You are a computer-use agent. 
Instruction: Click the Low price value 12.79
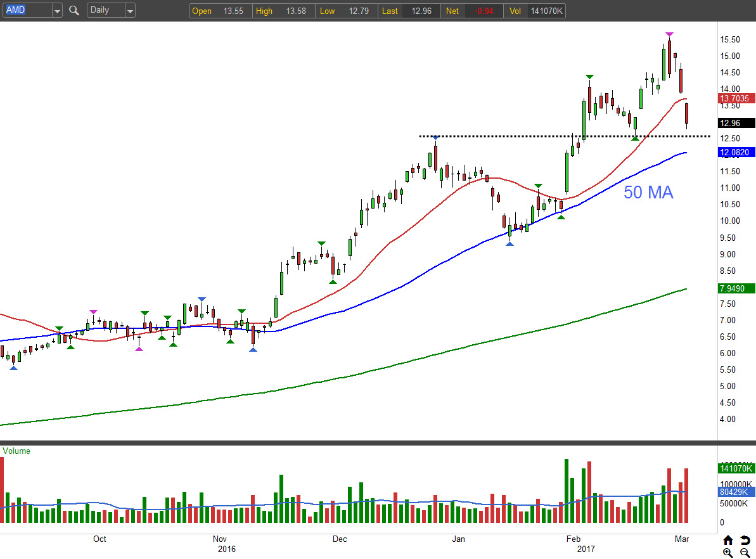click(359, 11)
